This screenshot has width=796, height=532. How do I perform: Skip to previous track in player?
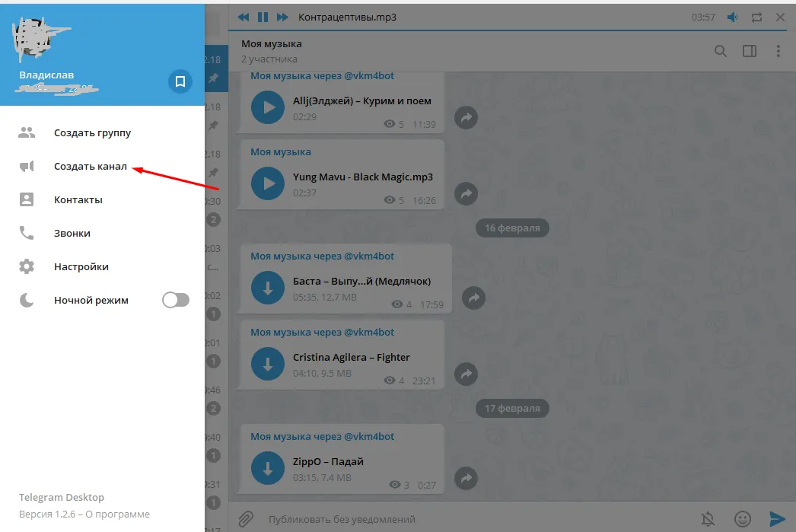[x=244, y=18]
